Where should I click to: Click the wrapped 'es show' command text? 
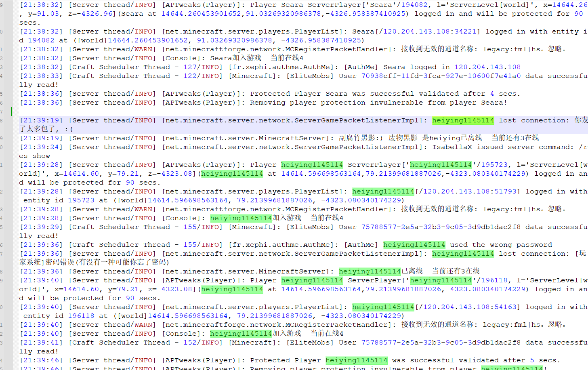click(35, 156)
